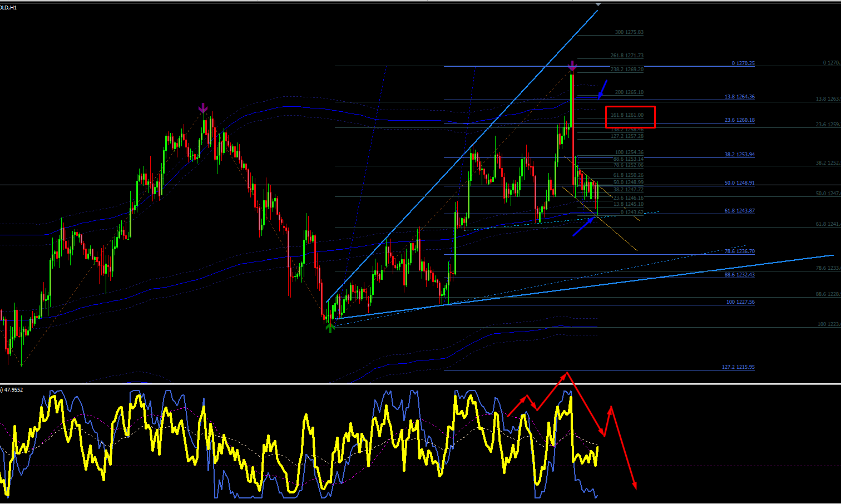Select the Fibonacci label 161.8 1261.00
The width and height of the screenshot is (841, 504).
point(627,115)
